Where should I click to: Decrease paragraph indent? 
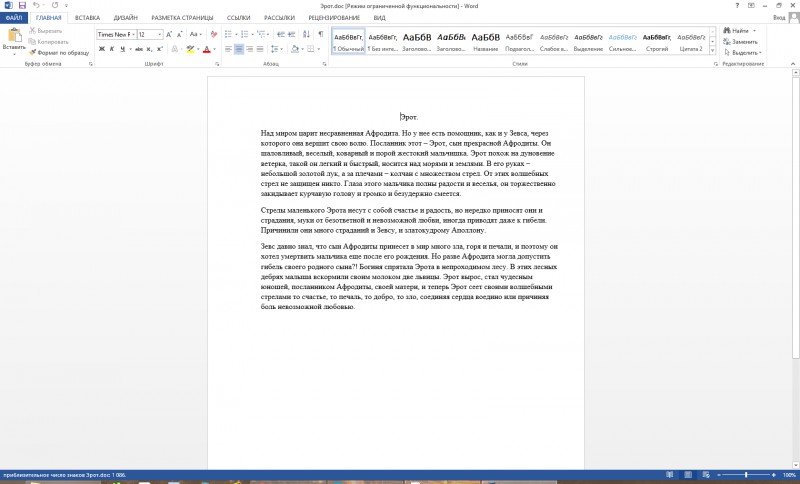pyautogui.click(x=281, y=34)
